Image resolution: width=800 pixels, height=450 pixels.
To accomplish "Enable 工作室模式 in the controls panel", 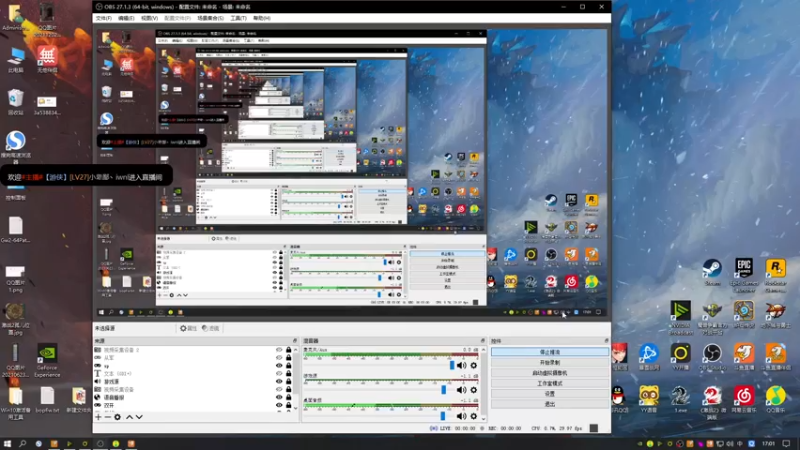I will coord(549,383).
